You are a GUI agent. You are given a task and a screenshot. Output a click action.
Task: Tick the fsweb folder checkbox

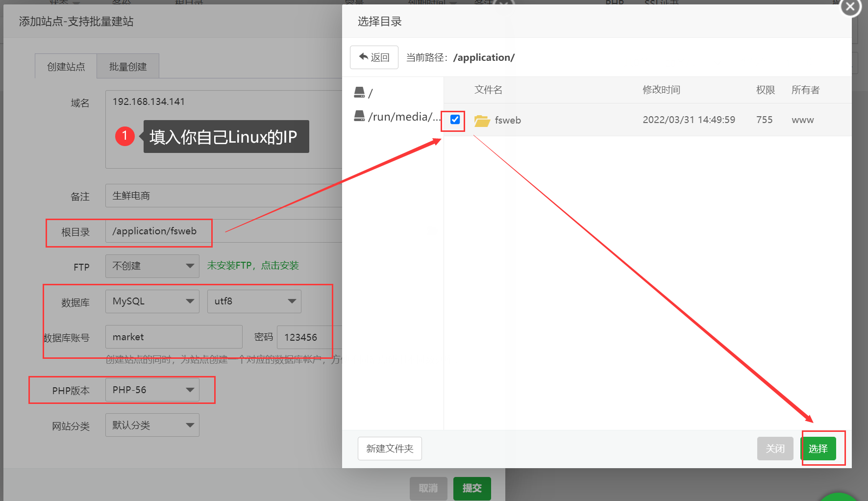pyautogui.click(x=455, y=120)
